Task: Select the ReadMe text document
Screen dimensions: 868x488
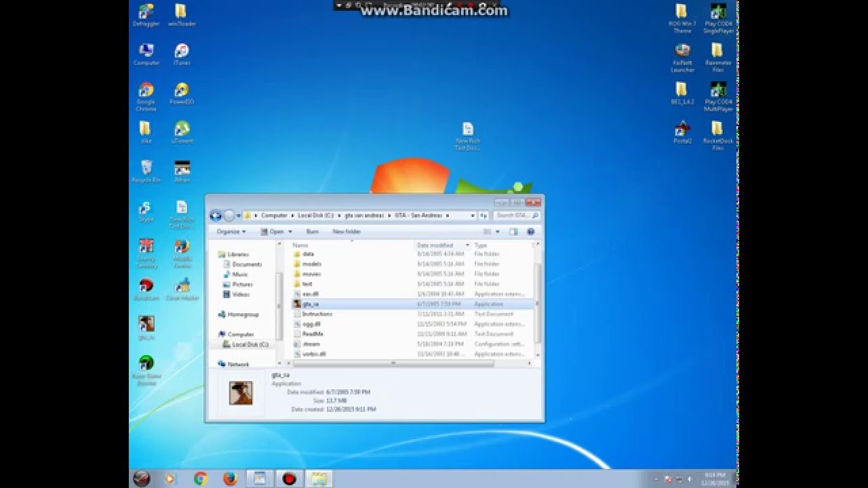Action: tap(412, 334)
